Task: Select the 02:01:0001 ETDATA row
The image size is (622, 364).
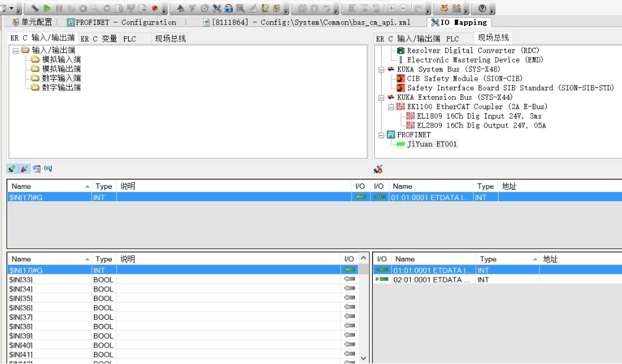Action: click(x=431, y=280)
